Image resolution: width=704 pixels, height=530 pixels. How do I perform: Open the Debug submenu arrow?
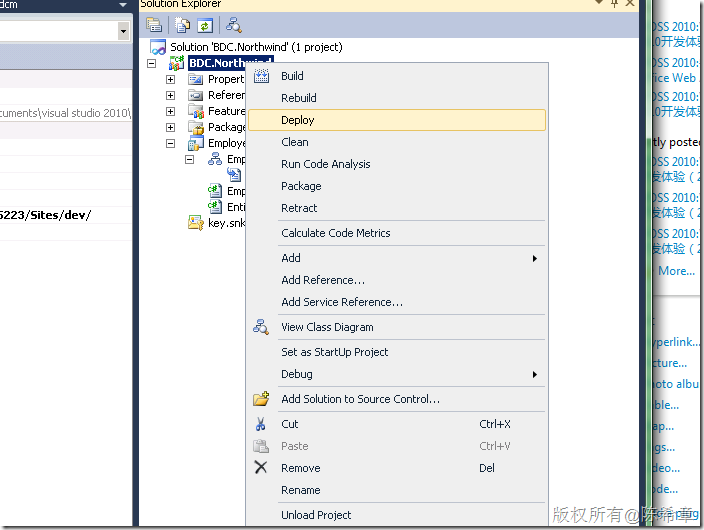click(x=535, y=375)
